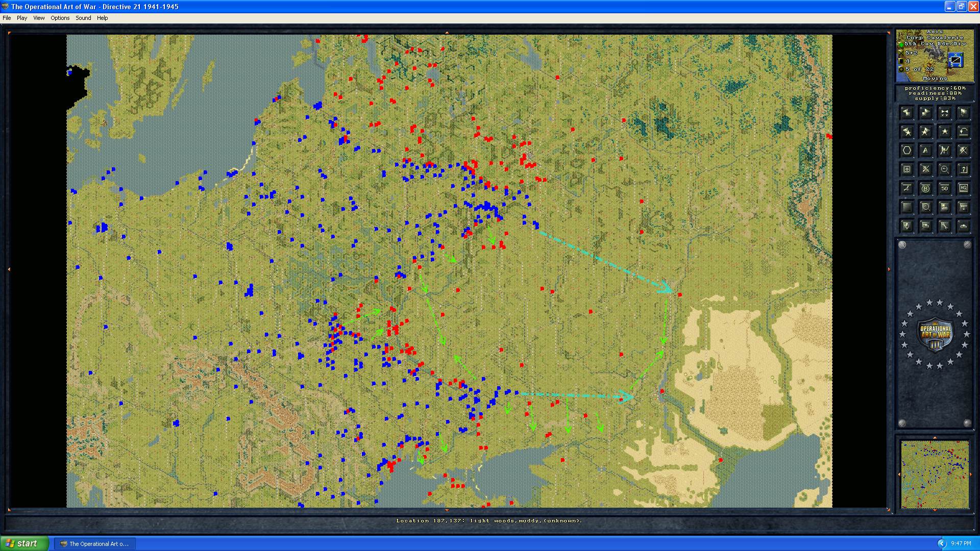
Task: Open the Play menu
Action: click(x=22, y=18)
